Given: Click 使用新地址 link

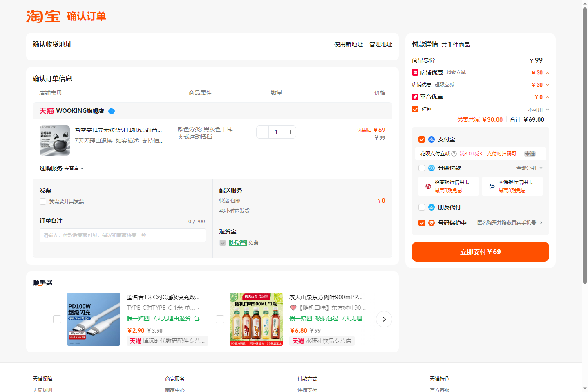Looking at the screenshot, I should (349, 44).
